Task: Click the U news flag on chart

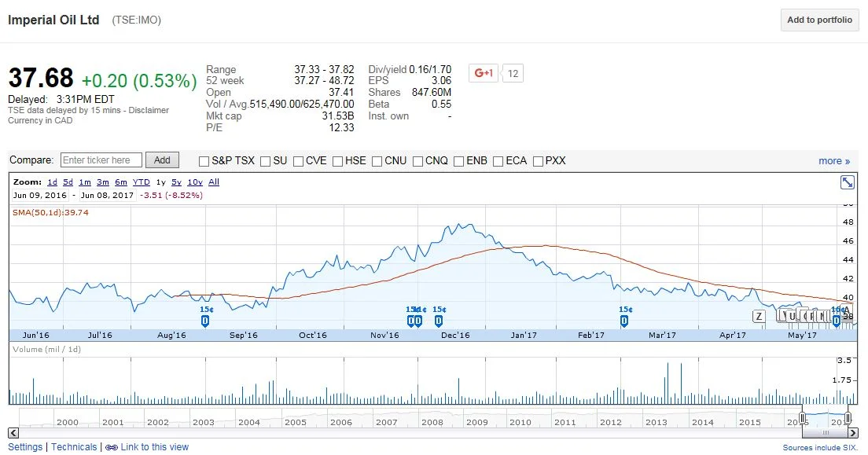Action: tap(793, 316)
